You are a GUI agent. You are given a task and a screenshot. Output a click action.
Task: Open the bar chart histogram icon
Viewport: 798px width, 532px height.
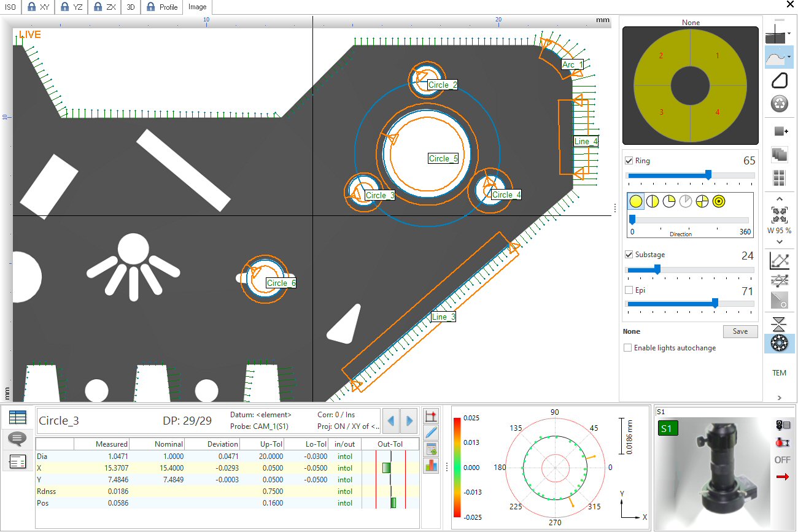[431, 466]
